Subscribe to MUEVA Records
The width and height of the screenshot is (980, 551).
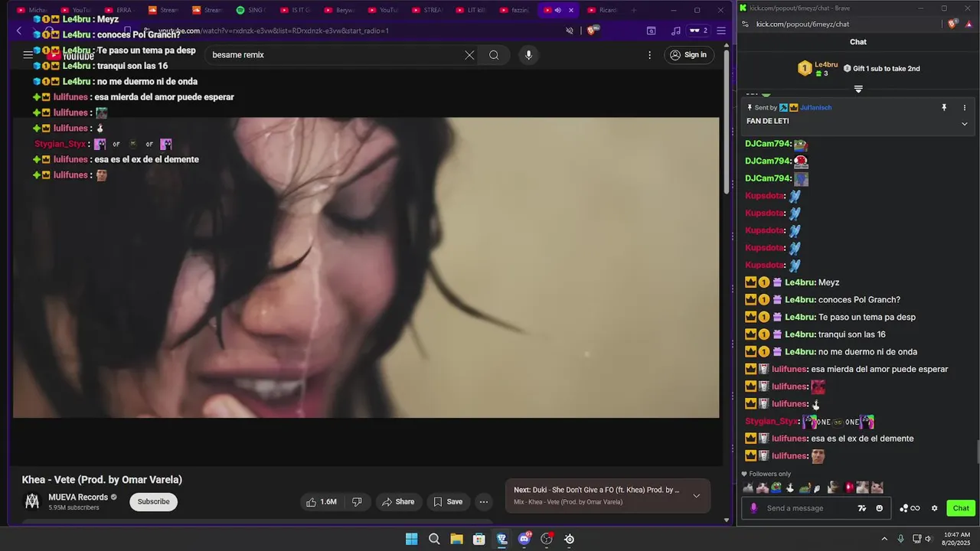(x=153, y=502)
